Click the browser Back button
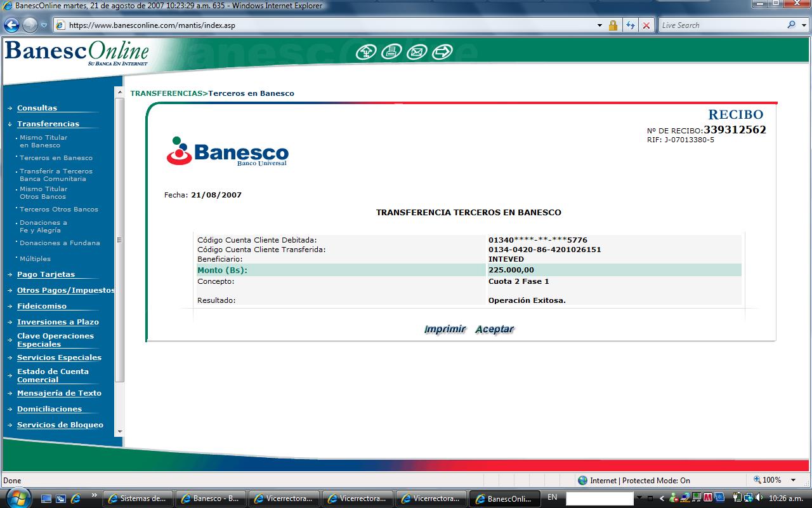Image resolution: width=812 pixels, height=508 pixels. pyautogui.click(x=11, y=25)
